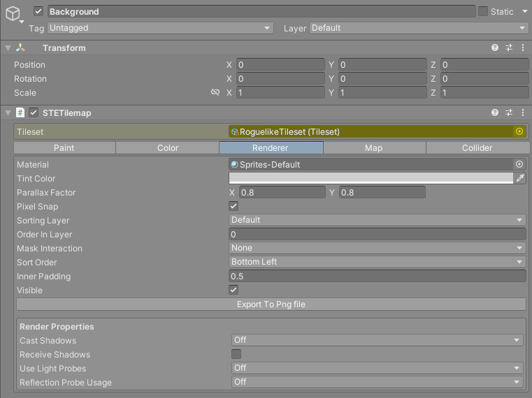Open the Sorting Layer dropdown
The width and height of the screenshot is (532, 398).
click(x=378, y=220)
